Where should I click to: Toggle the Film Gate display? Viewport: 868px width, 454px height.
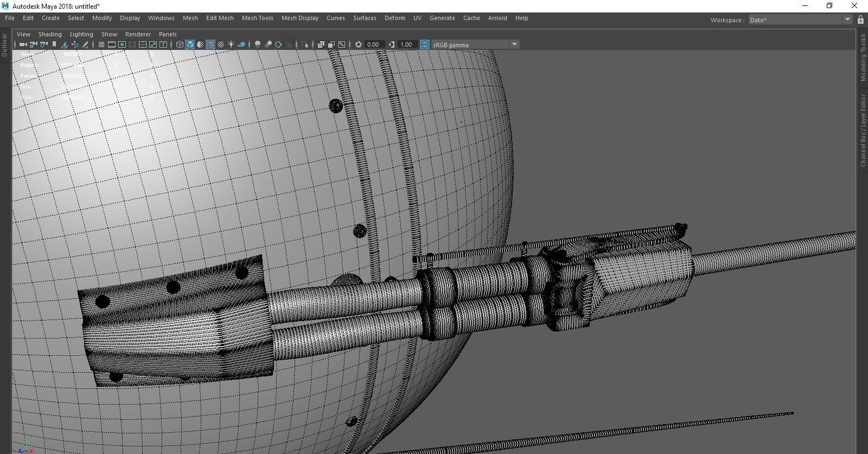point(112,44)
